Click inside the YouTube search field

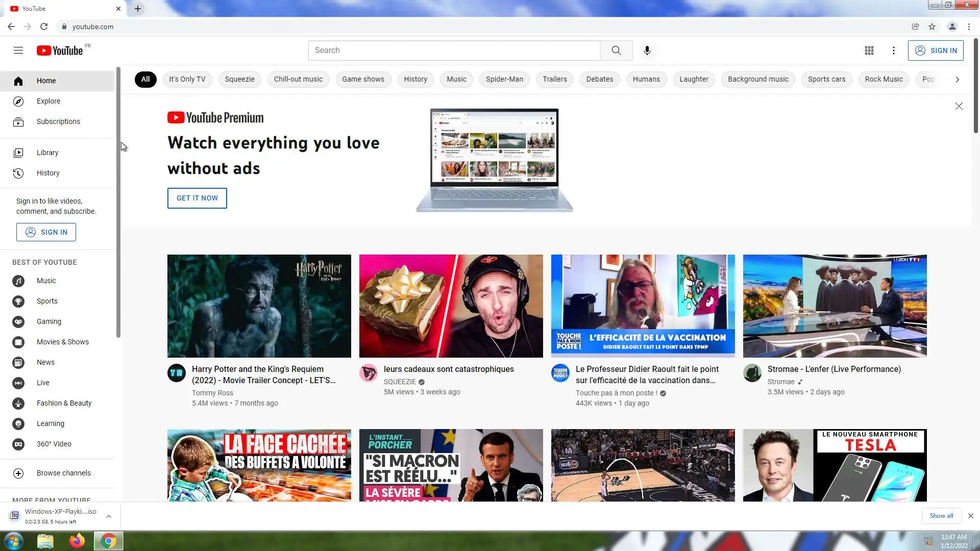(454, 51)
